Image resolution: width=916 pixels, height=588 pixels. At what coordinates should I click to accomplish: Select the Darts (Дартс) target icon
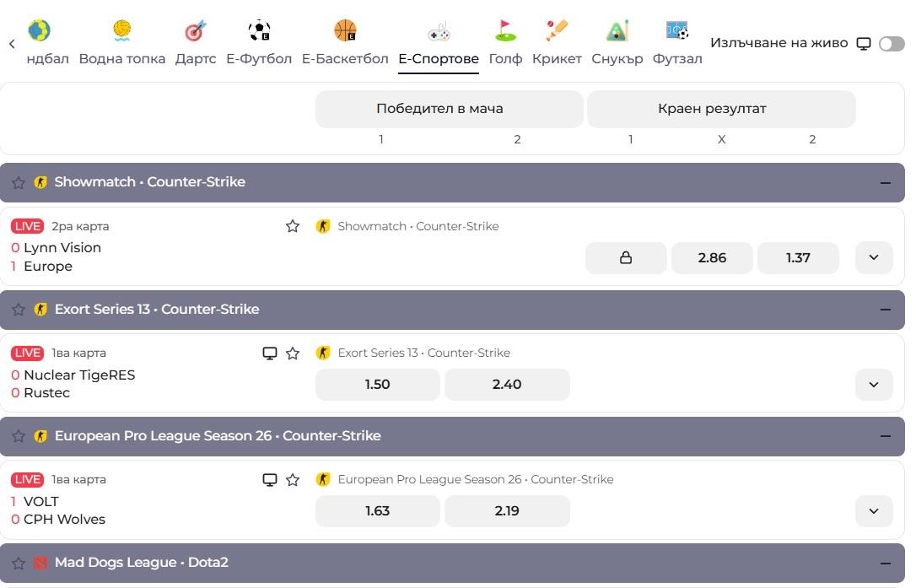pos(196,31)
